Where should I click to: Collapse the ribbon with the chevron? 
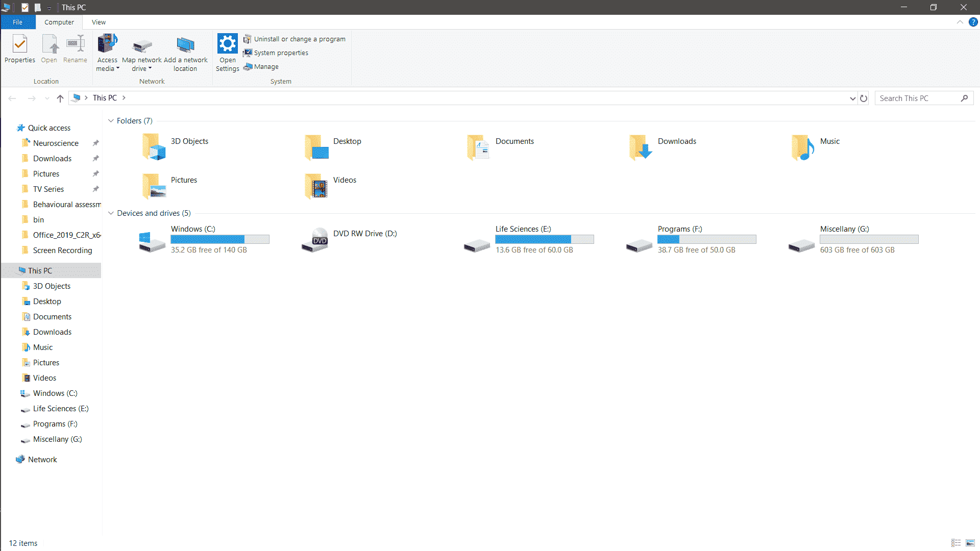pyautogui.click(x=960, y=22)
